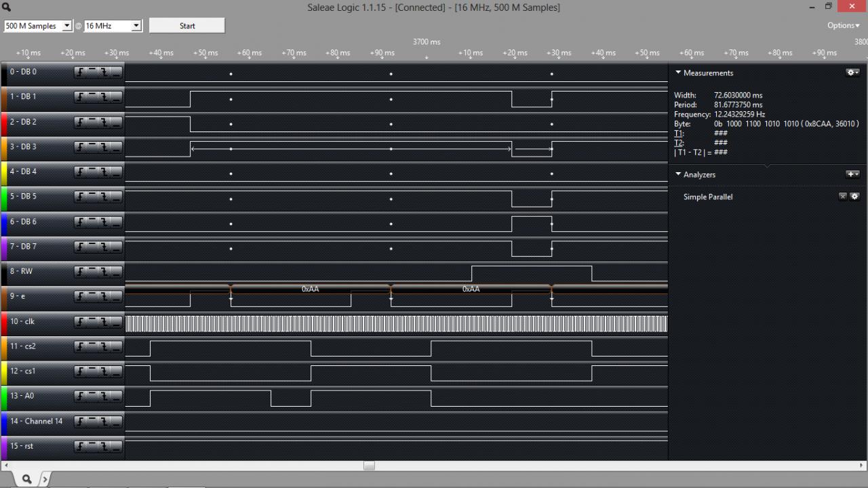Image resolution: width=868 pixels, height=488 pixels.
Task: Set logic high trigger on DB 0
Action: [93, 72]
